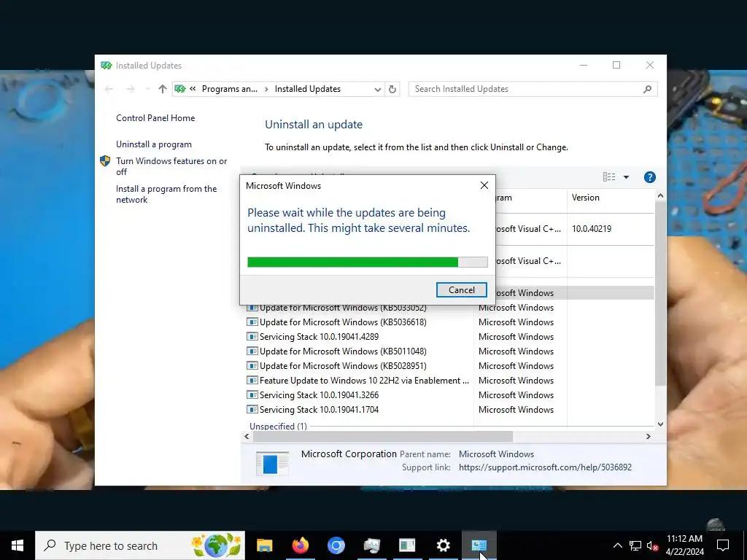This screenshot has width=747, height=560.
Task: Select Servicing Stack 10.0.19041.3266
Action: 319,395
